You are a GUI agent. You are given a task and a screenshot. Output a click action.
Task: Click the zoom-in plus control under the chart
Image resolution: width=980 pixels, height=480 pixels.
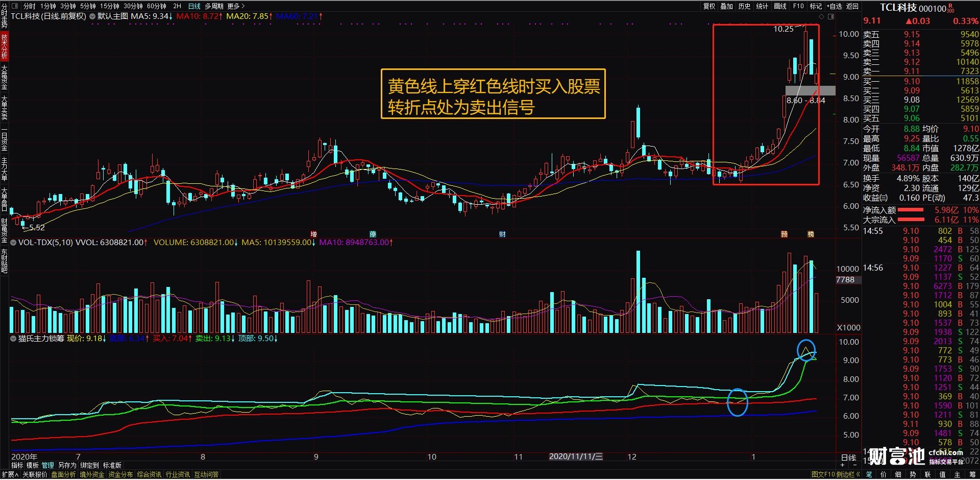pos(843,465)
